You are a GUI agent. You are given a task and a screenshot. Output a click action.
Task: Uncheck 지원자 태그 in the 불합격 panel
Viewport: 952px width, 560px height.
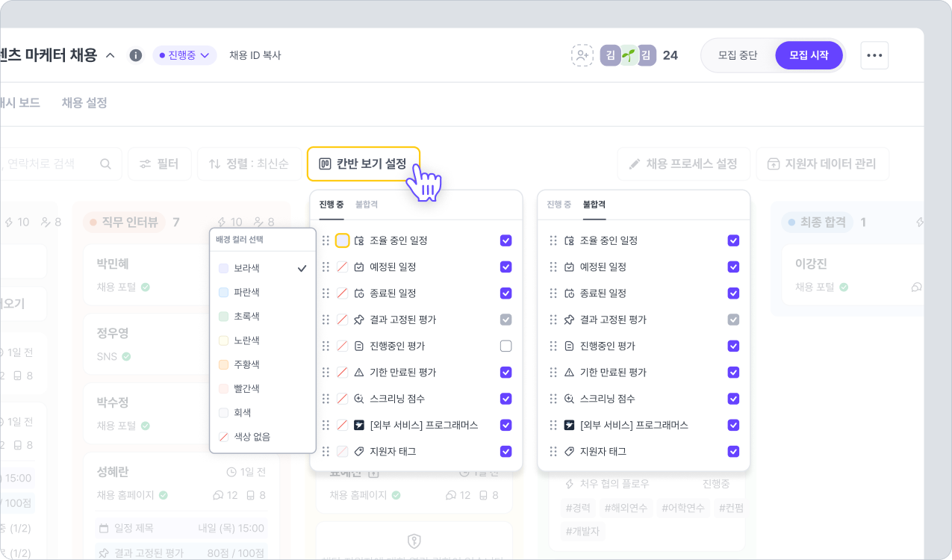(x=733, y=451)
